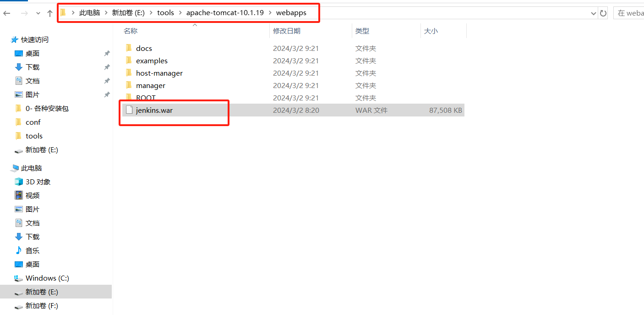Click the up-one-level arrow button
The width and height of the screenshot is (644, 315).
(x=50, y=13)
